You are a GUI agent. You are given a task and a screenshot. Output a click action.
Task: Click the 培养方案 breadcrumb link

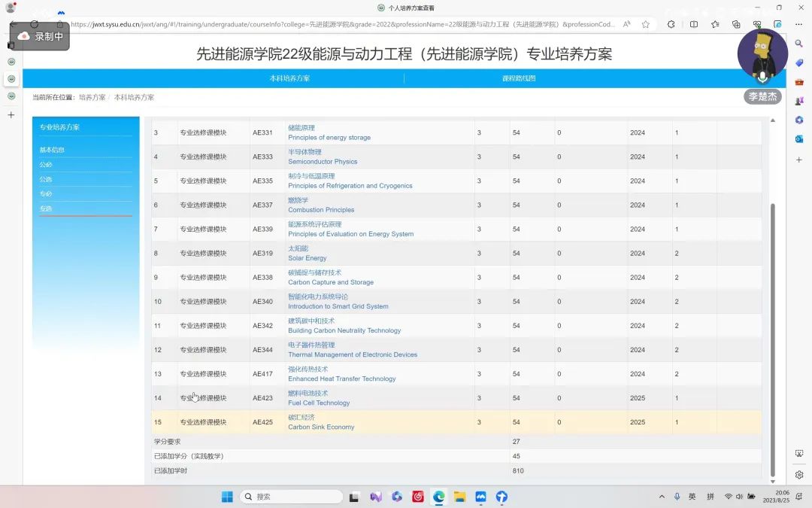click(x=92, y=98)
